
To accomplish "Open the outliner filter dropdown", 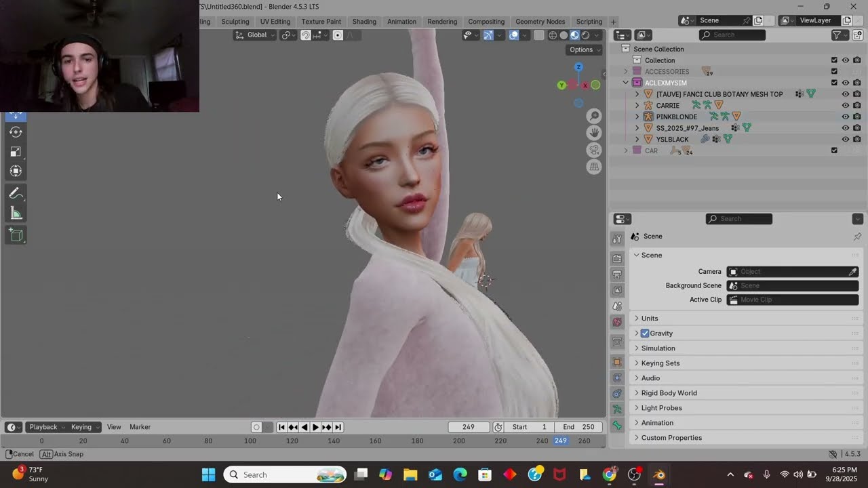I will click(x=841, y=35).
